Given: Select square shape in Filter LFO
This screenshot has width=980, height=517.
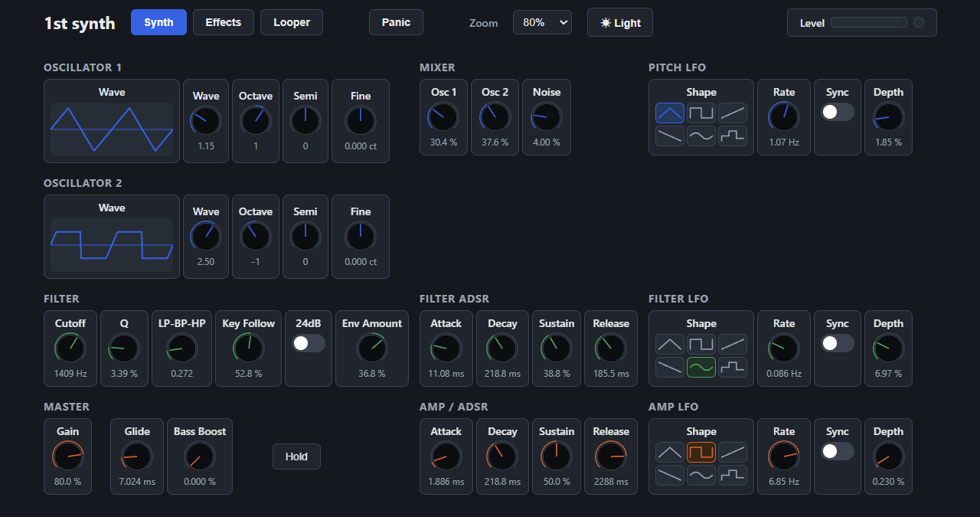Looking at the screenshot, I should point(701,345).
